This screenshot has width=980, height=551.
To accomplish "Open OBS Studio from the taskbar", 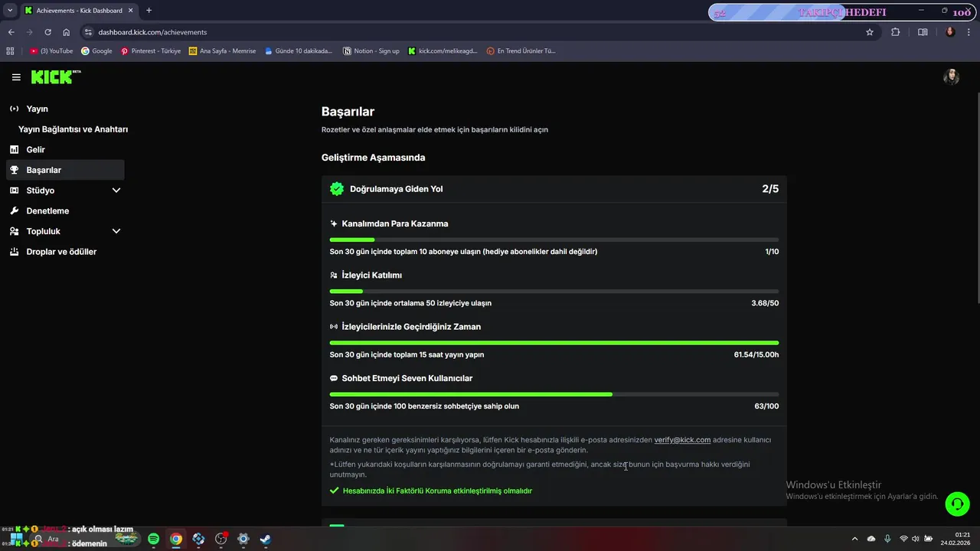I will tap(220, 539).
